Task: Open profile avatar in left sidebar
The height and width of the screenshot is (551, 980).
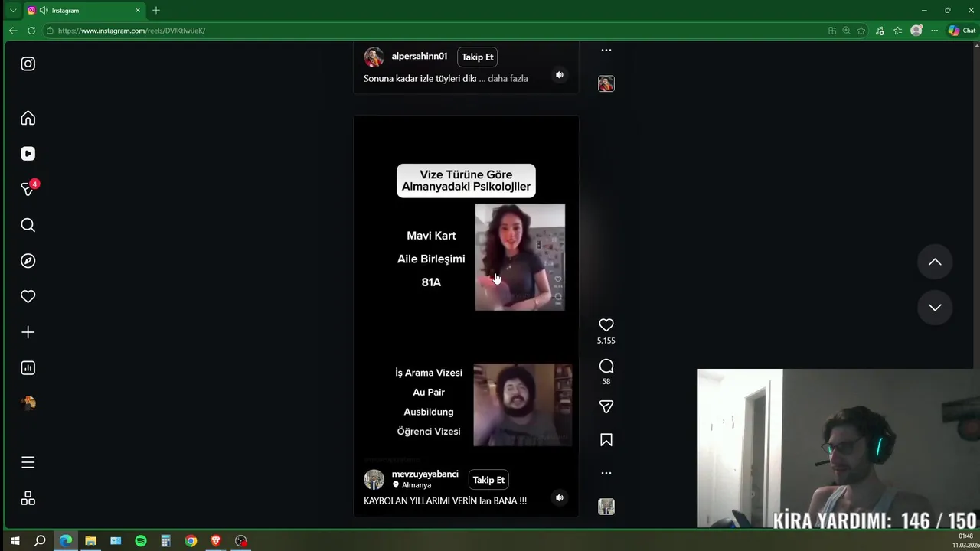Action: click(x=28, y=403)
